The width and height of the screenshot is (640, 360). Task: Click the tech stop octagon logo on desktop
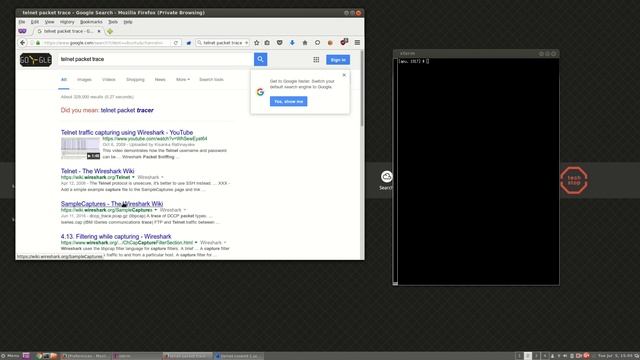point(574,180)
